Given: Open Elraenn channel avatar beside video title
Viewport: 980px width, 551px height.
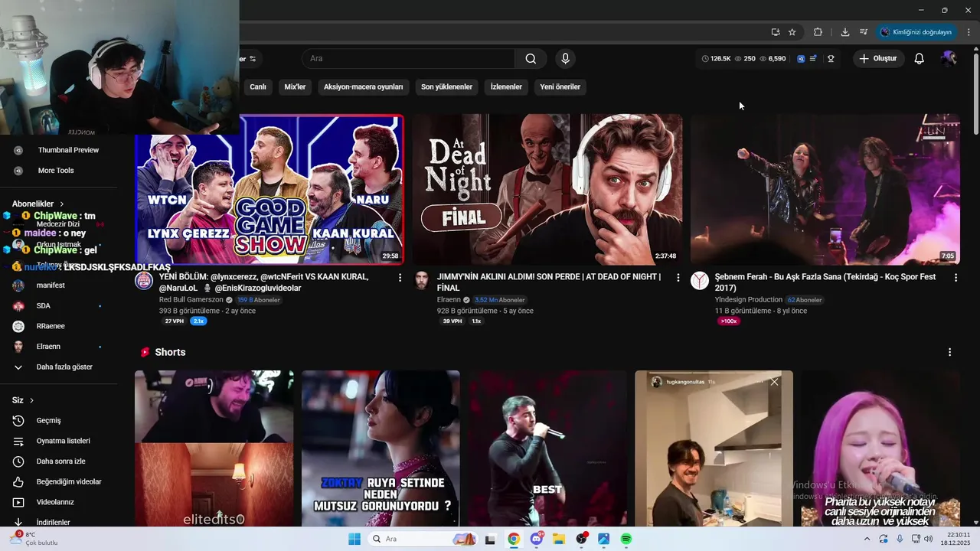Looking at the screenshot, I should [x=422, y=280].
